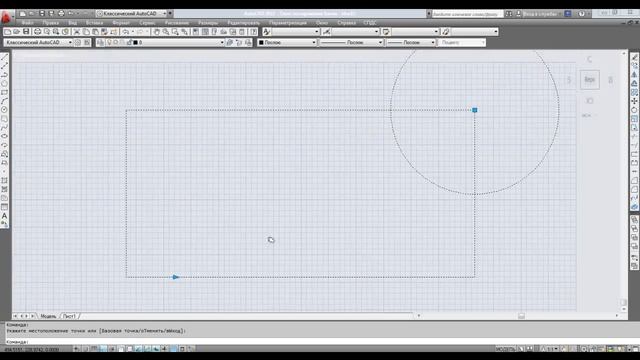Click blue square grip on rectangle corner
The width and height of the screenshot is (640, 360).
tap(475, 110)
